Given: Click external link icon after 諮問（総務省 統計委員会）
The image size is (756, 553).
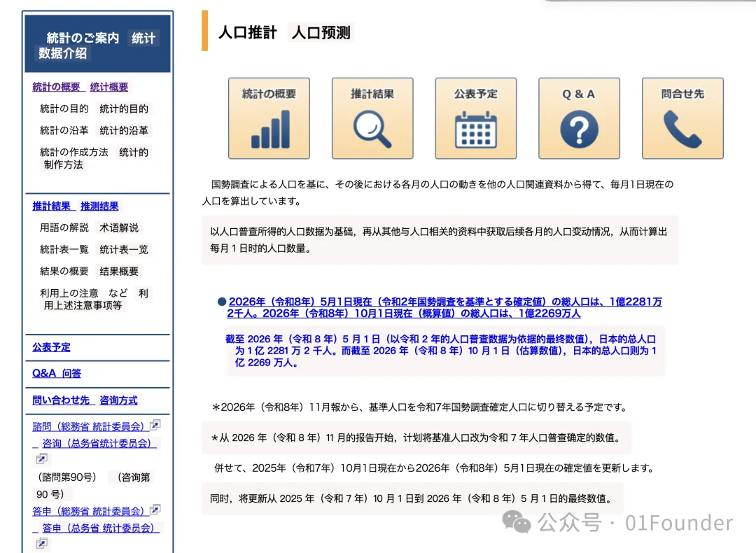Looking at the screenshot, I should click(155, 425).
